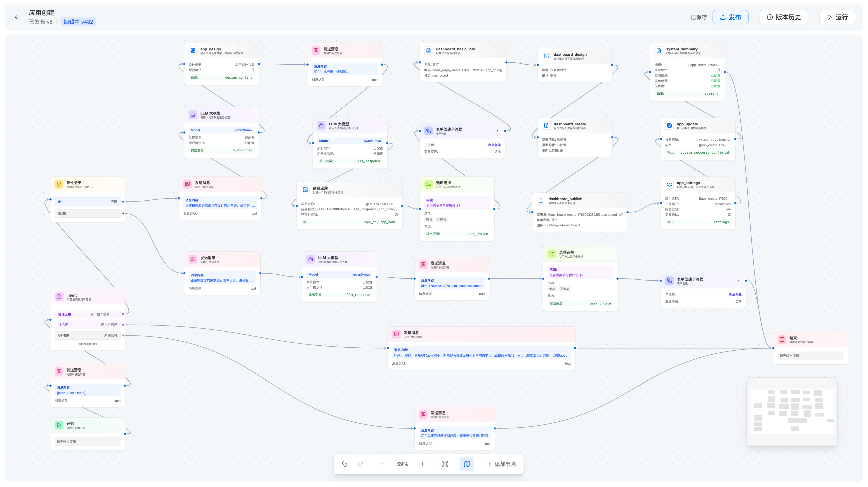
Task: Expand the upper 表单创建子流程 node chevron
Action: pos(497,131)
